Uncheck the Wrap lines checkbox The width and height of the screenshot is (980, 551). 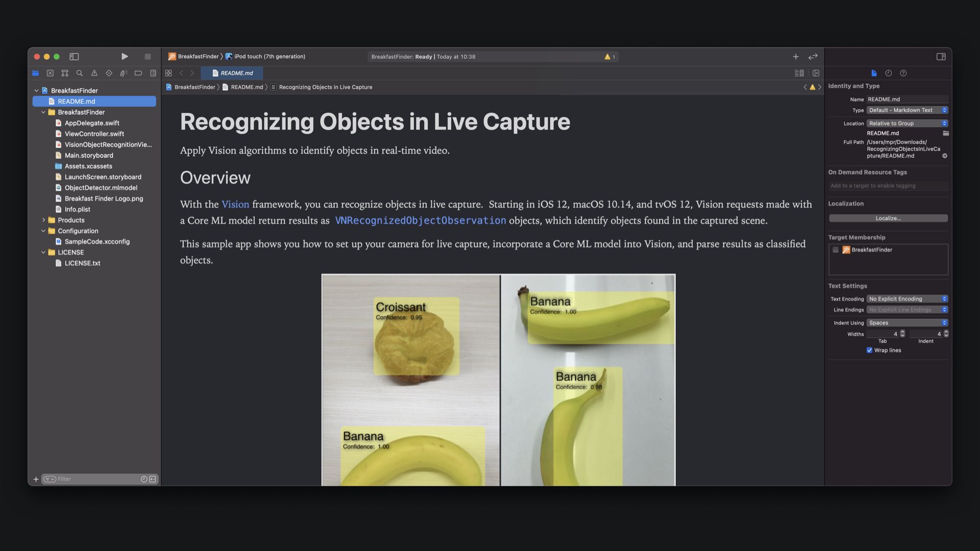869,350
